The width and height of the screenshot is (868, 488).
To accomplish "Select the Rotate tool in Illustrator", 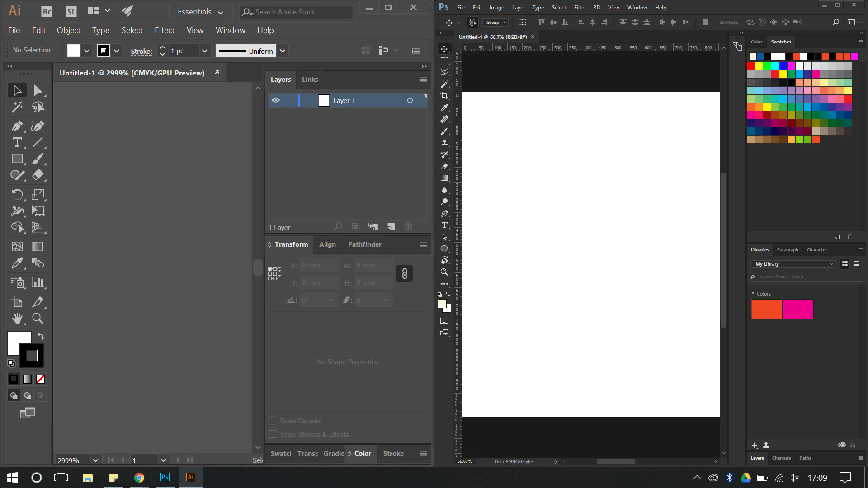I will coord(17,194).
